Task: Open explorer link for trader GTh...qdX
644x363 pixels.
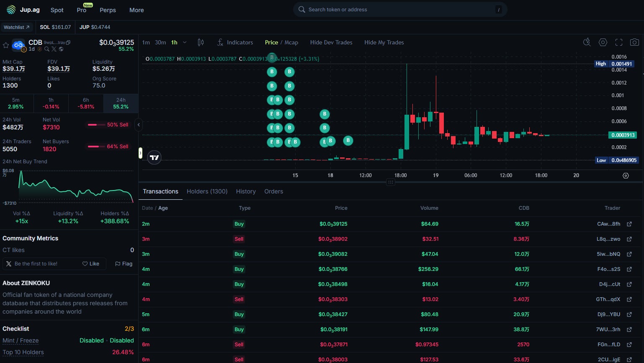Action: [629, 299]
